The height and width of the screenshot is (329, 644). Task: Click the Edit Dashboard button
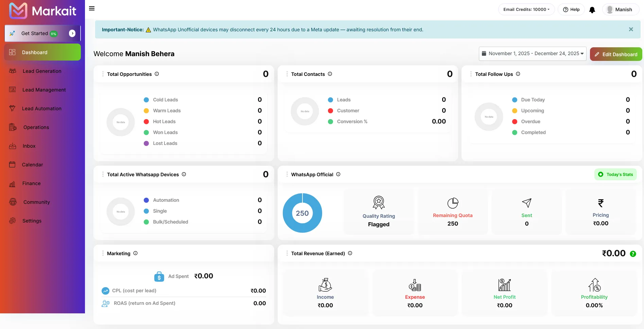pyautogui.click(x=616, y=54)
